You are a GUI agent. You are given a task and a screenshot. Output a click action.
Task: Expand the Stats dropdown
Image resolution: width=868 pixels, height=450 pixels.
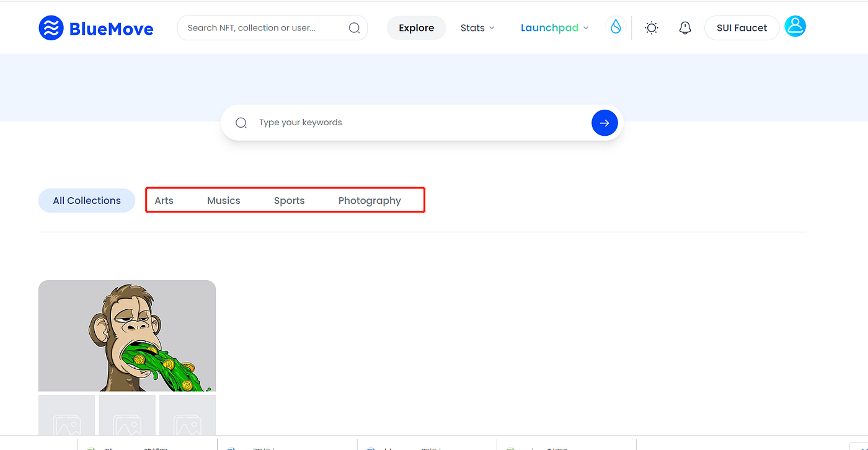pyautogui.click(x=477, y=28)
